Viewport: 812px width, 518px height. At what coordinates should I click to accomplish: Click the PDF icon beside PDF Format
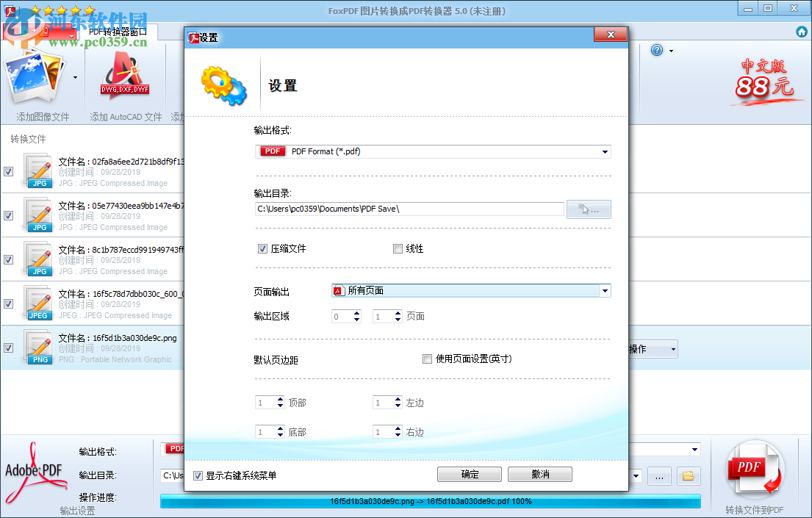[x=272, y=151]
